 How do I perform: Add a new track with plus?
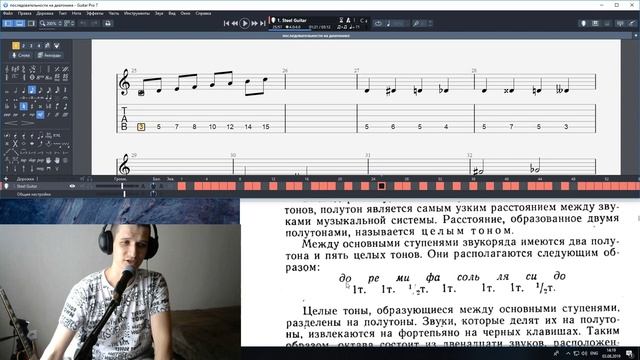tap(6, 179)
